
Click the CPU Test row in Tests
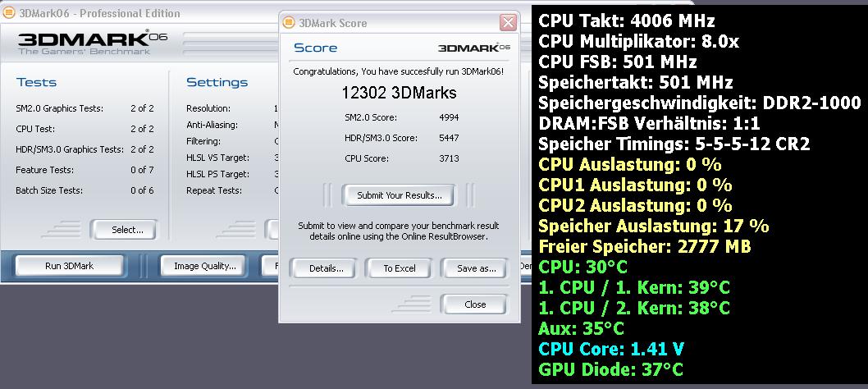pyautogui.click(x=85, y=129)
